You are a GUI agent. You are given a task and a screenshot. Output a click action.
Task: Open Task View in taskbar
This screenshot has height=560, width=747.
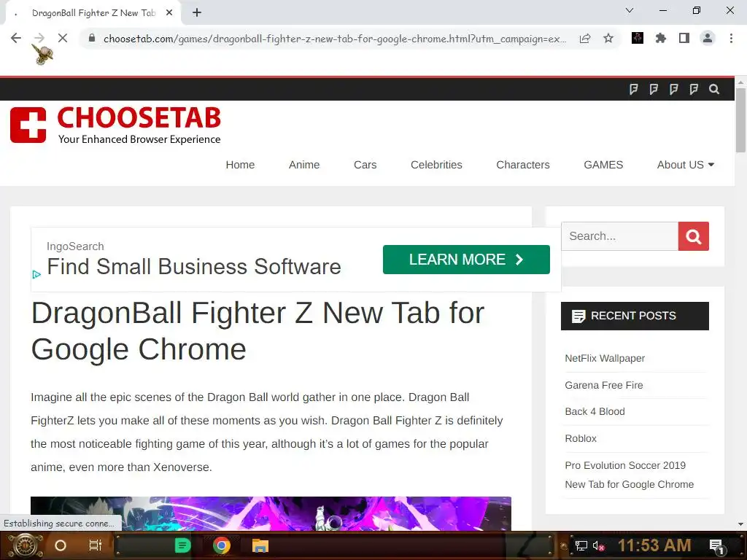tap(96, 545)
